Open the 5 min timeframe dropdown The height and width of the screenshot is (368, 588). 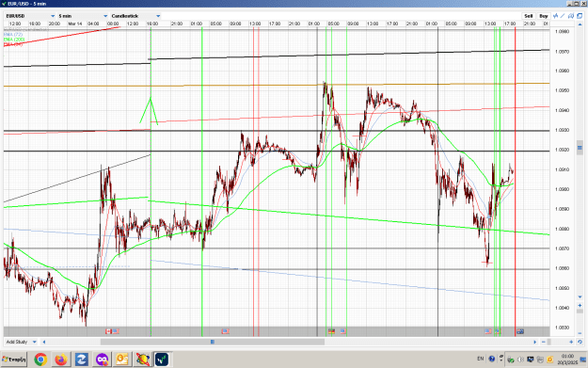coord(83,16)
